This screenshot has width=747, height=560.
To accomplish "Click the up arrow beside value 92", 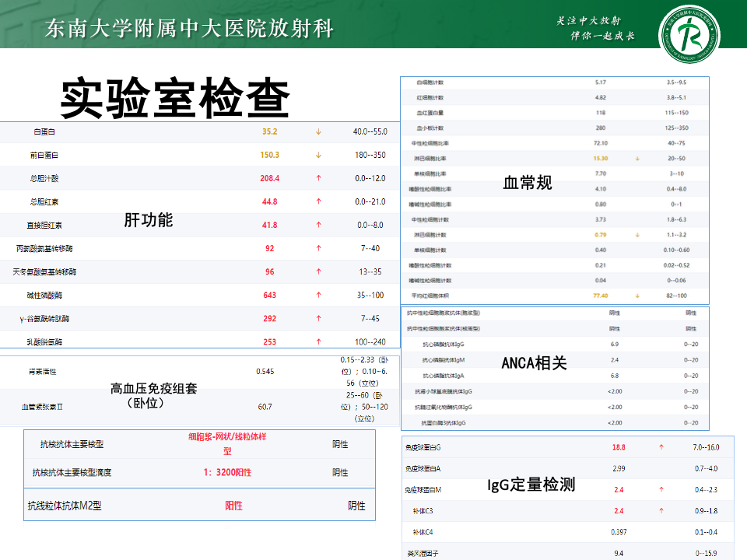I will (x=318, y=248).
